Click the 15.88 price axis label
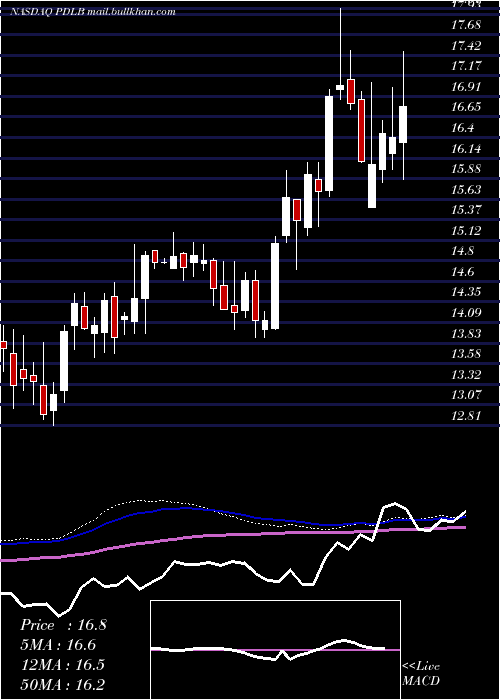The image size is (500, 700). 466,169
